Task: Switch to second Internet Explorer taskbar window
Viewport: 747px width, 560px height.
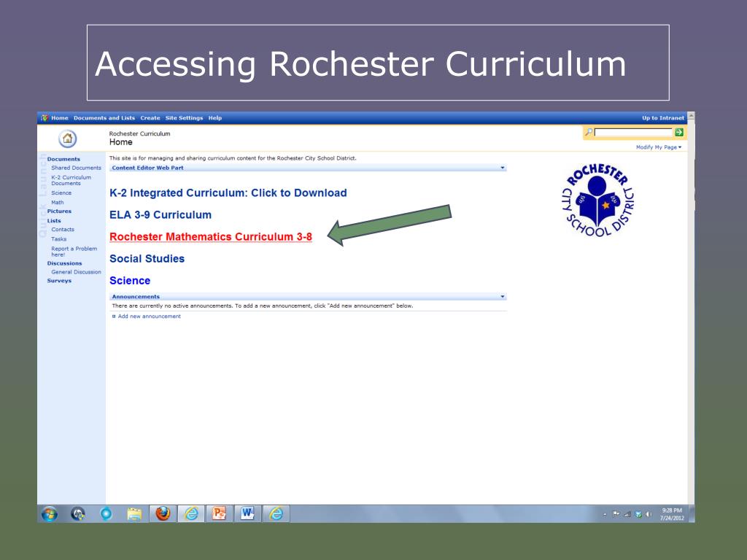Action: coord(276,514)
